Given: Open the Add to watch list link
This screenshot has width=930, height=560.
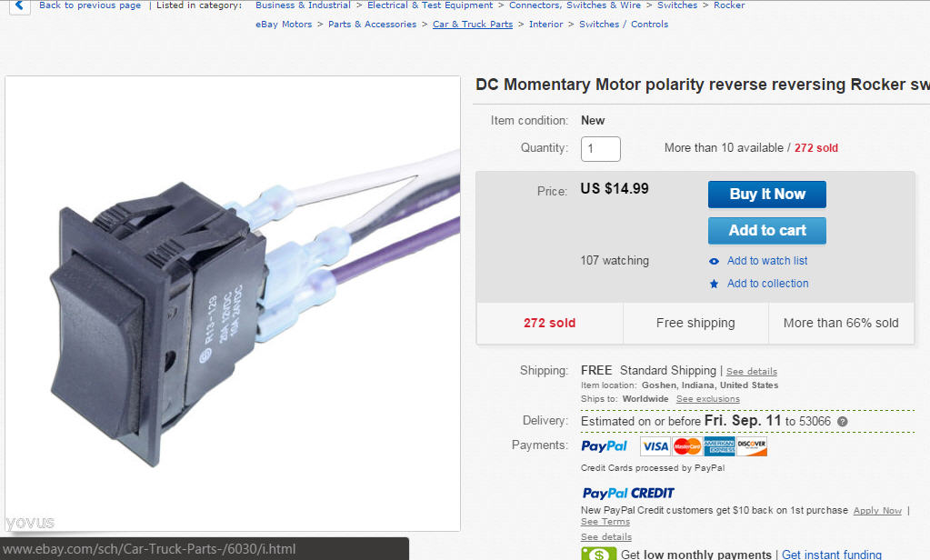Looking at the screenshot, I should coord(767,260).
